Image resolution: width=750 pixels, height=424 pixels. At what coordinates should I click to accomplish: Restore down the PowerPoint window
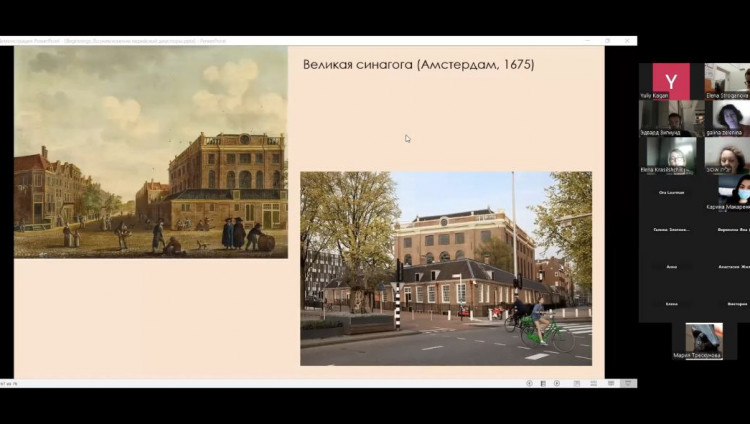click(x=607, y=41)
